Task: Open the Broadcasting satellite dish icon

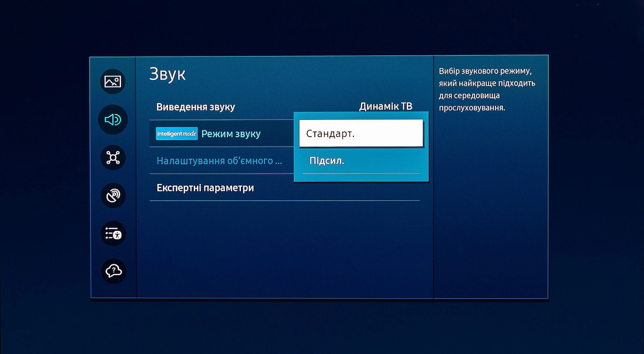Action: [x=113, y=195]
